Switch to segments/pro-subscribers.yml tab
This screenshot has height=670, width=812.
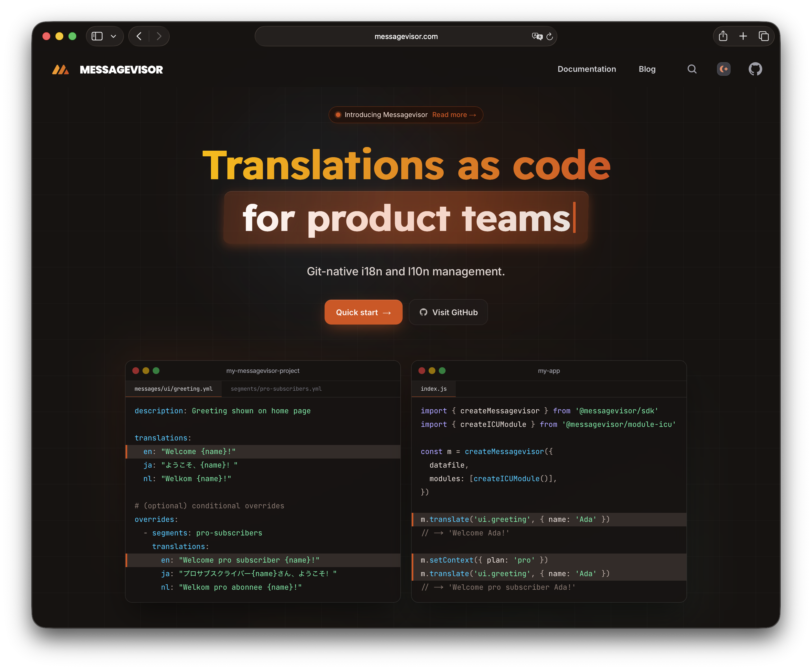[276, 389]
